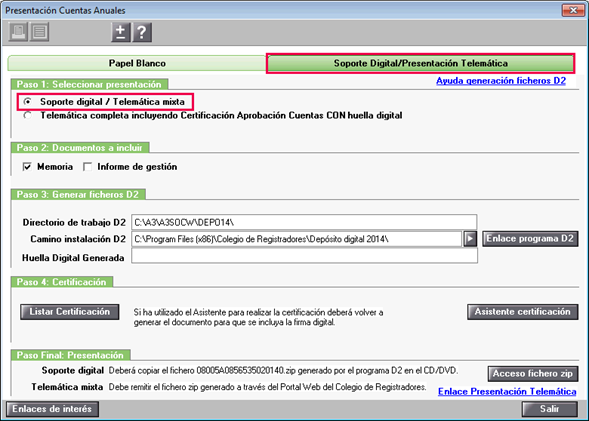
Task: Click the Paso 4: Certificación header
Action: pyautogui.click(x=62, y=282)
